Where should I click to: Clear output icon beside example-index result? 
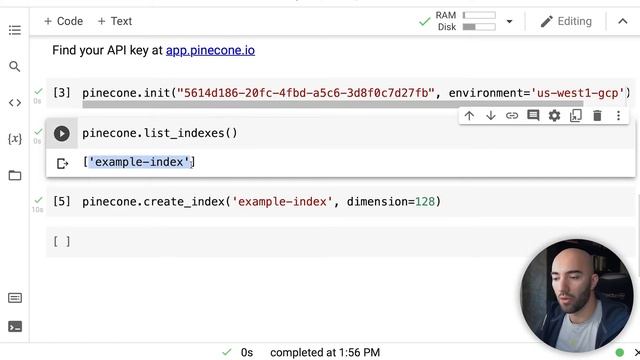[62, 163]
